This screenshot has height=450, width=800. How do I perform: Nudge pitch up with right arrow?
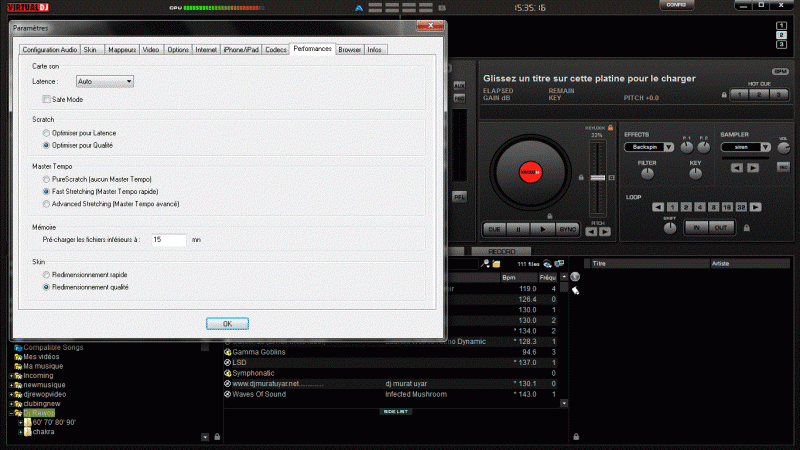click(605, 232)
